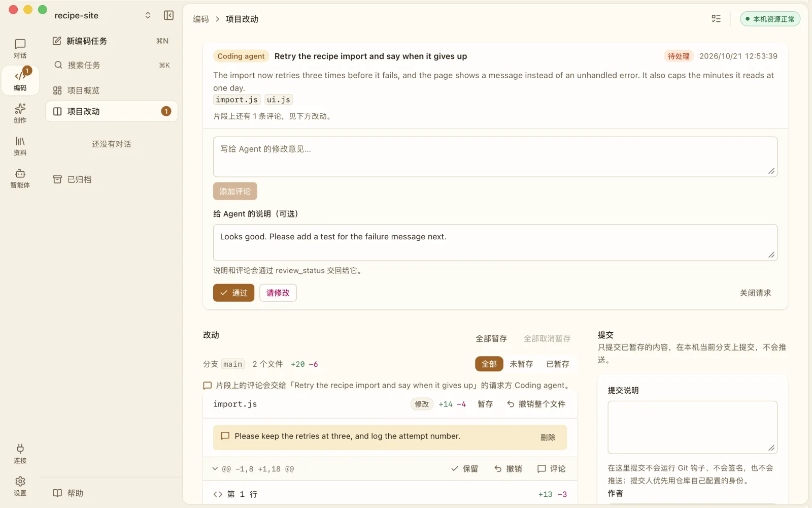Click the 全部取消暂存 button
Screen dimensions: 812x508
547,338
